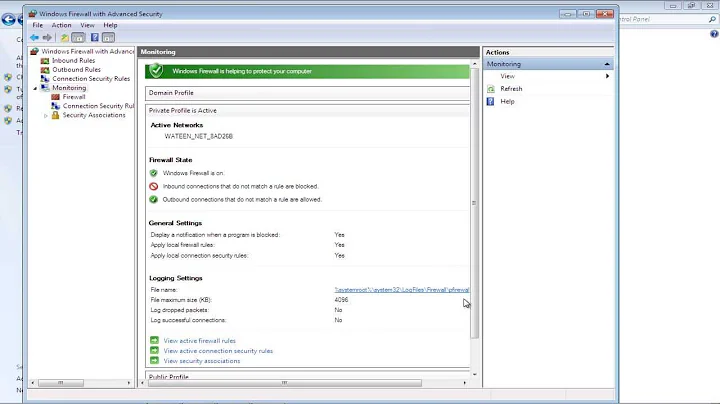The image size is (720, 404).
Task: Expand the Security Associations tree node
Action: (x=46, y=116)
